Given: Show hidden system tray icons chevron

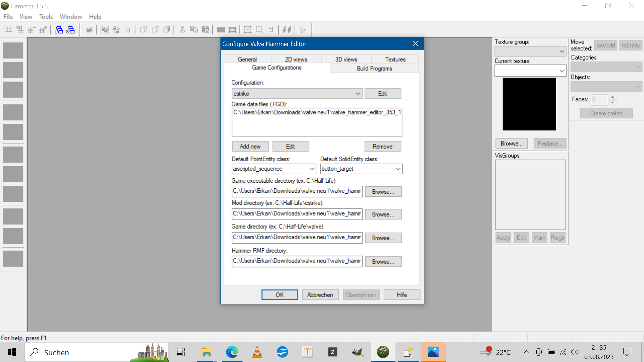Looking at the screenshot, I should 527,352.
